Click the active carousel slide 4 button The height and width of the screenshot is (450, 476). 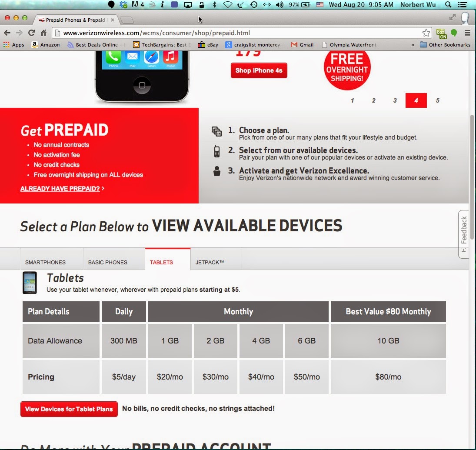[x=416, y=100]
